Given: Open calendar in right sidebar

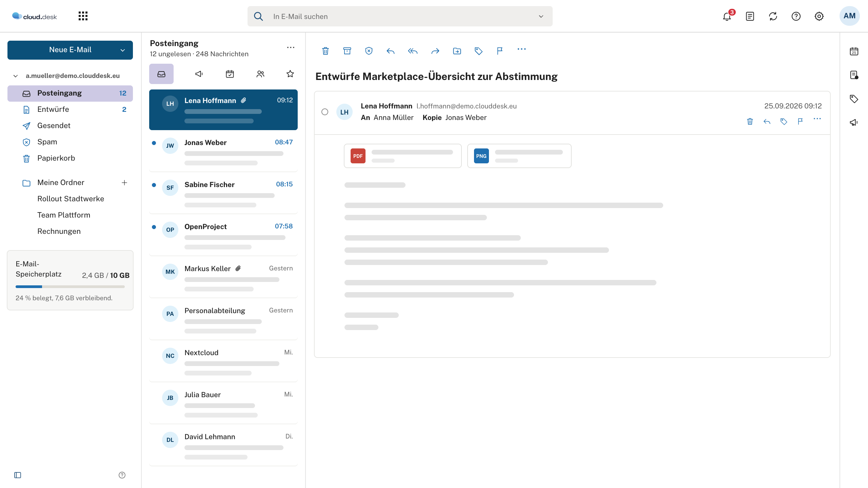Looking at the screenshot, I should click(854, 51).
